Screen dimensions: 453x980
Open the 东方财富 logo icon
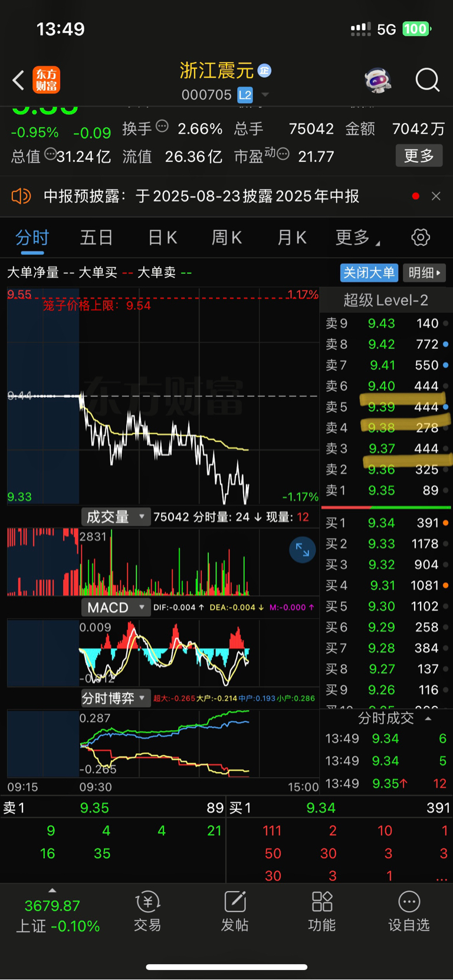pyautogui.click(x=46, y=80)
